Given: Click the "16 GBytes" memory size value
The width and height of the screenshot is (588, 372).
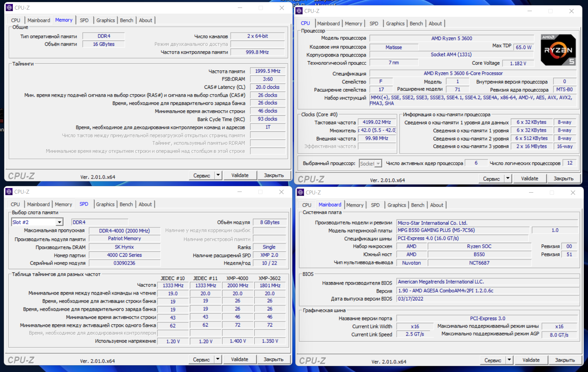Looking at the screenshot, I should pyautogui.click(x=104, y=44).
